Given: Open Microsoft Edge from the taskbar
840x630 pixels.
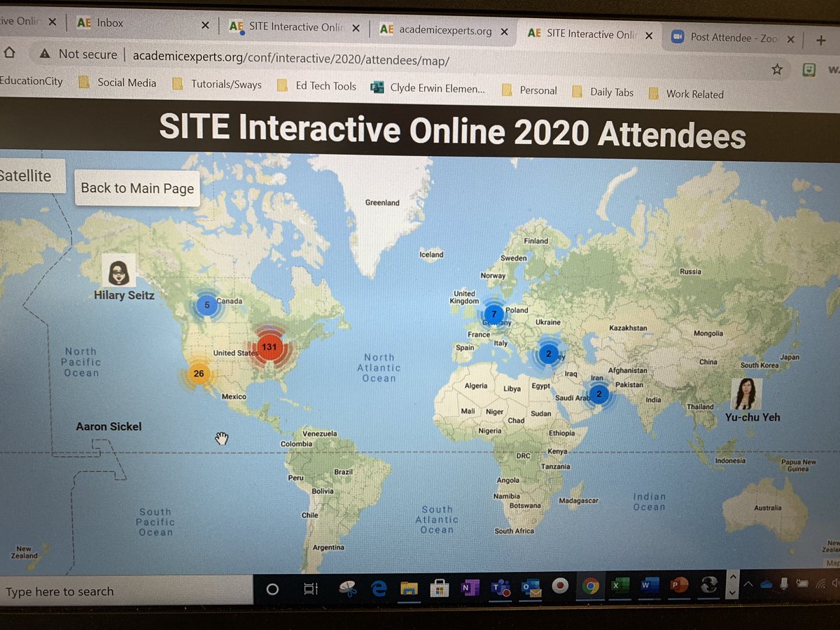Looking at the screenshot, I should (x=379, y=589).
